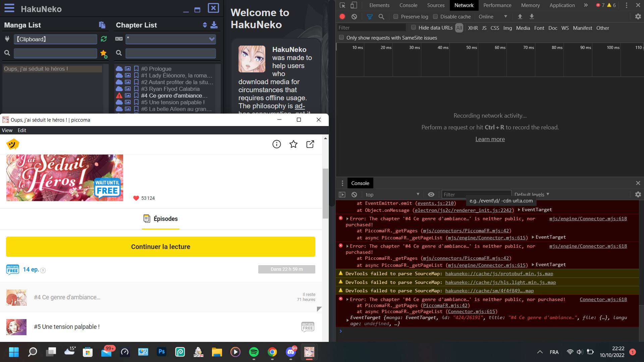Image resolution: width=644 pixels, height=362 pixels.
Task: Open the Connector.mjs:618 error link
Action: click(x=603, y=299)
